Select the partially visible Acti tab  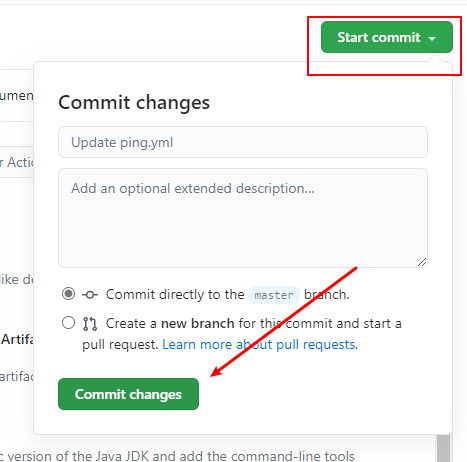17,162
